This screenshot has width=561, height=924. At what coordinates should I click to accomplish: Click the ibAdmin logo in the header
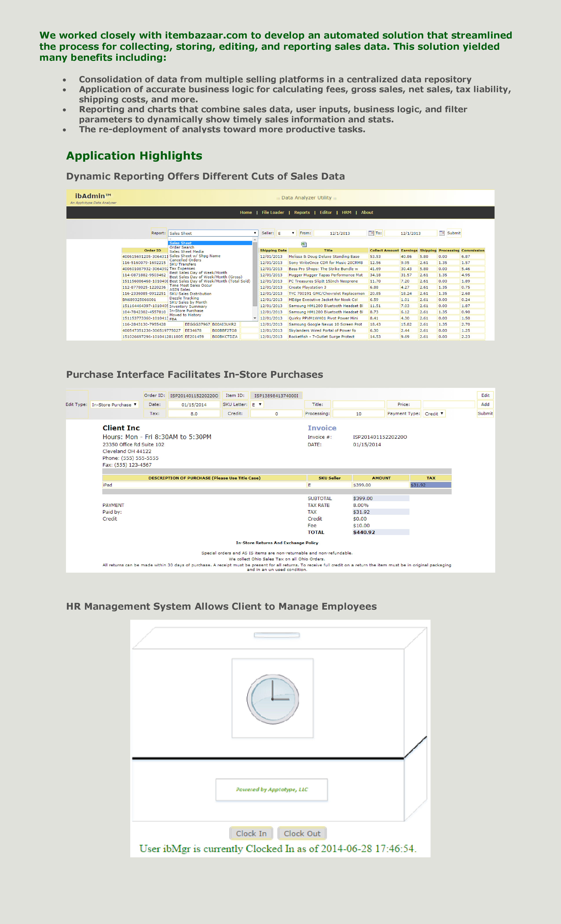93,196
